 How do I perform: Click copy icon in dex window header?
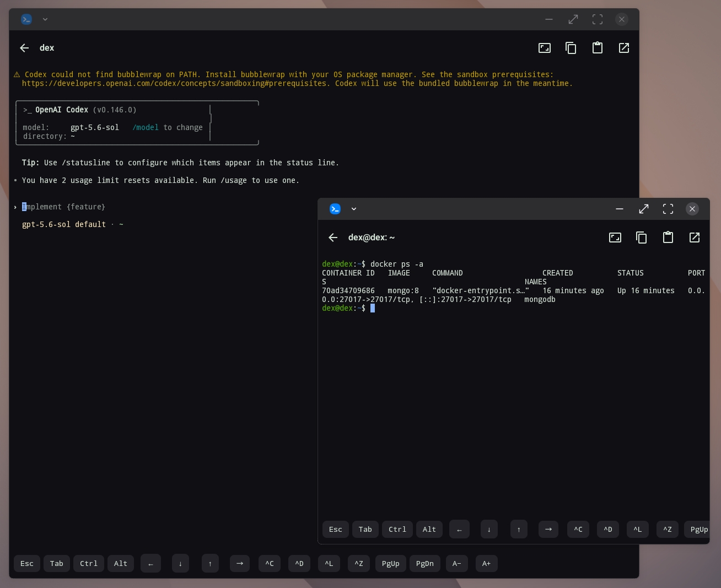click(571, 48)
